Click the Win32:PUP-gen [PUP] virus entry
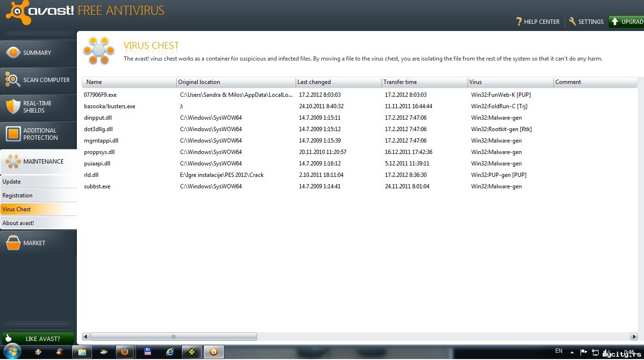Image resolution: width=644 pixels, height=360 pixels. point(499,175)
